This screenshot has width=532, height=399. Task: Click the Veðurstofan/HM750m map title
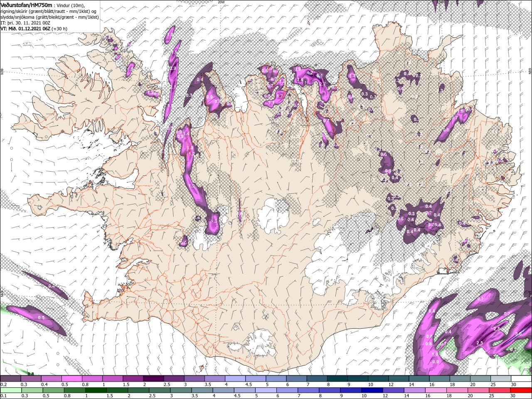pyautogui.click(x=27, y=5)
